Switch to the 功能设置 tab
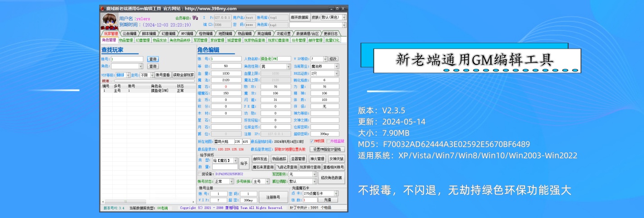Image resolution: width=644 pixels, height=218 pixels. coord(284,33)
